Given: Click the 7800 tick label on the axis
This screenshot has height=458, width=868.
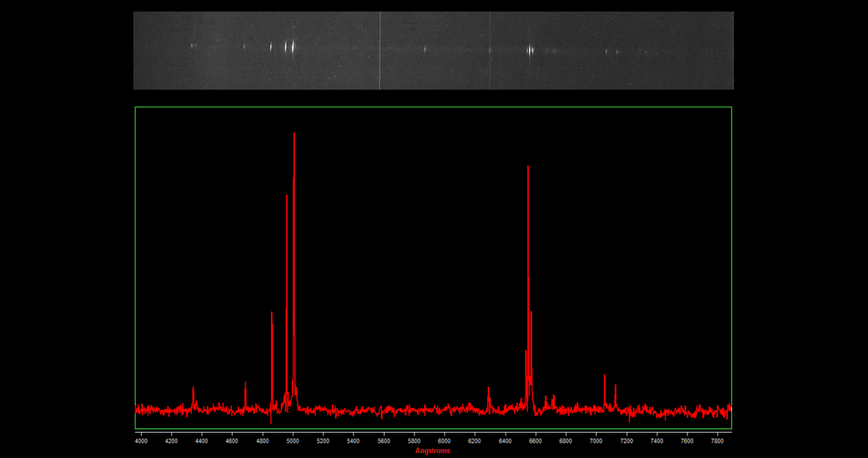Looking at the screenshot, I should pyautogui.click(x=717, y=442).
